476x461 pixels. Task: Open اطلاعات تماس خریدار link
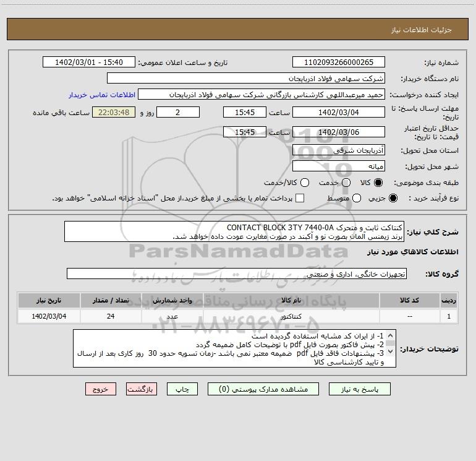pos(102,95)
